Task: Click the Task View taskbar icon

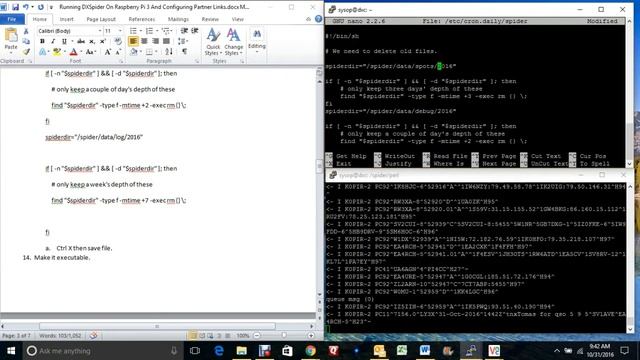Action: tap(195, 351)
